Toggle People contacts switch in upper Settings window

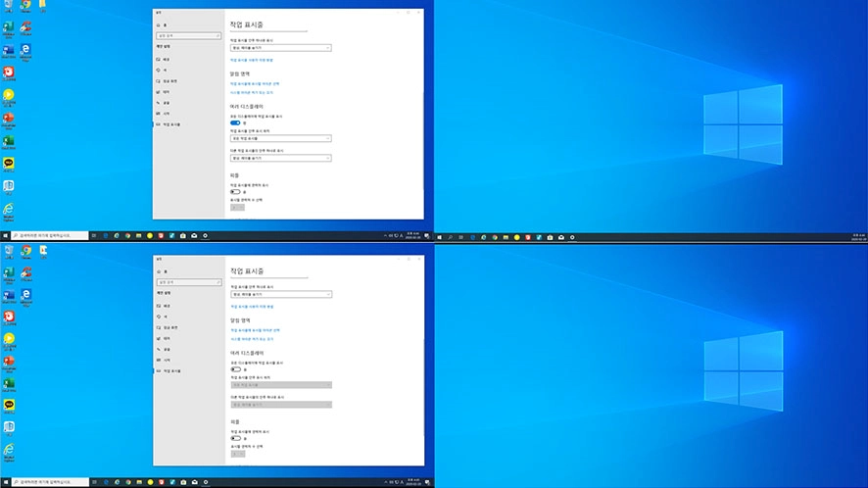(235, 192)
